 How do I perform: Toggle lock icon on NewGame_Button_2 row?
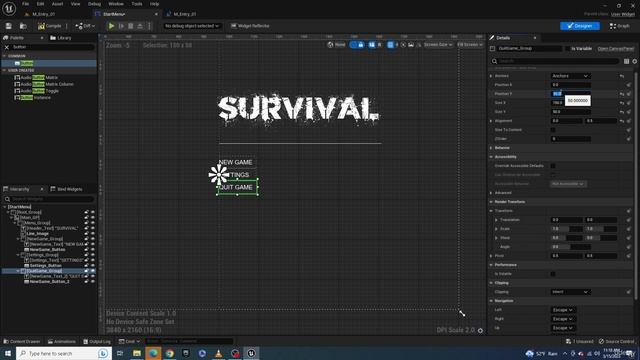(x=86, y=281)
